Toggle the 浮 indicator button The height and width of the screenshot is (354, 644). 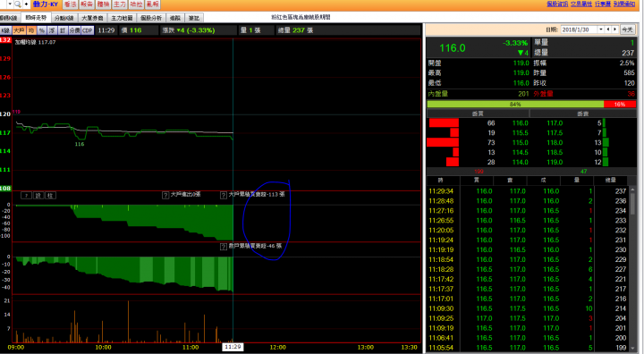point(52,30)
